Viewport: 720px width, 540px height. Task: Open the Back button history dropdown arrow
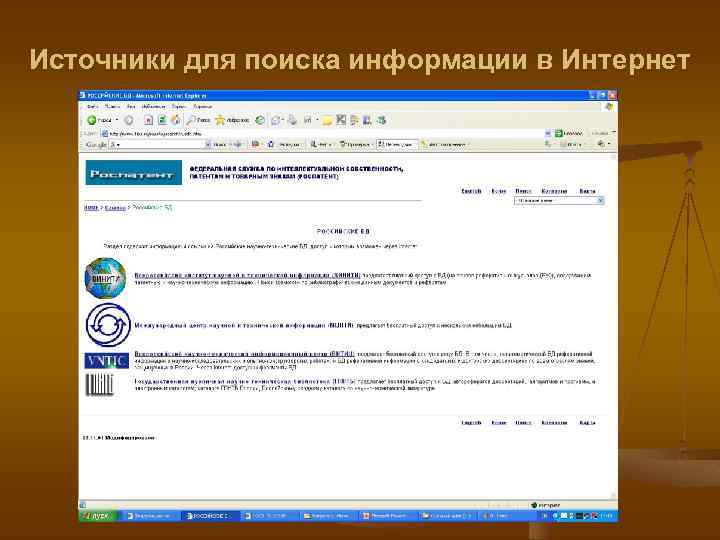pos(117,120)
